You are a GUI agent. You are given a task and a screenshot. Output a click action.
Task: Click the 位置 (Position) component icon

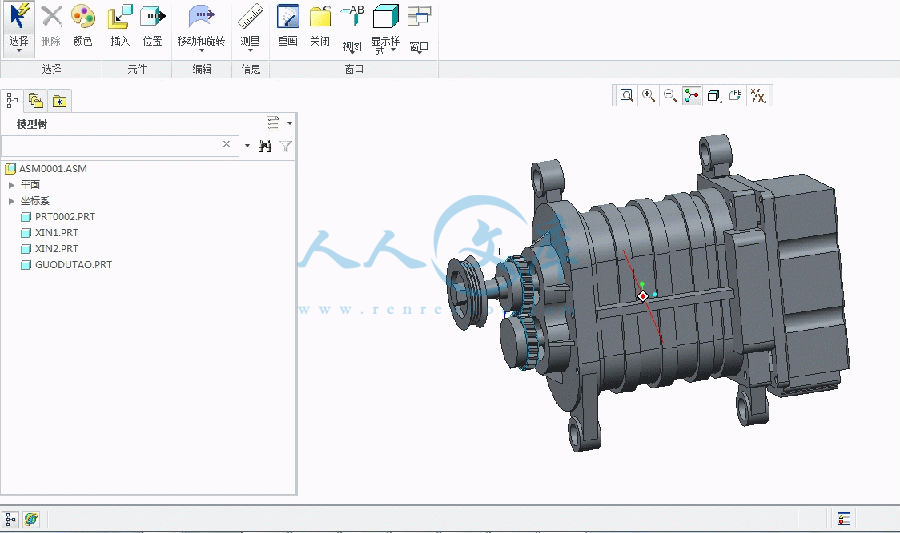[x=153, y=17]
